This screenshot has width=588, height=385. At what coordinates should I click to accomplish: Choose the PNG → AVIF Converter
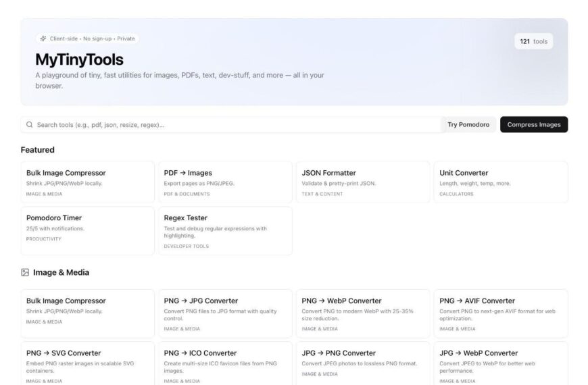[500, 313]
